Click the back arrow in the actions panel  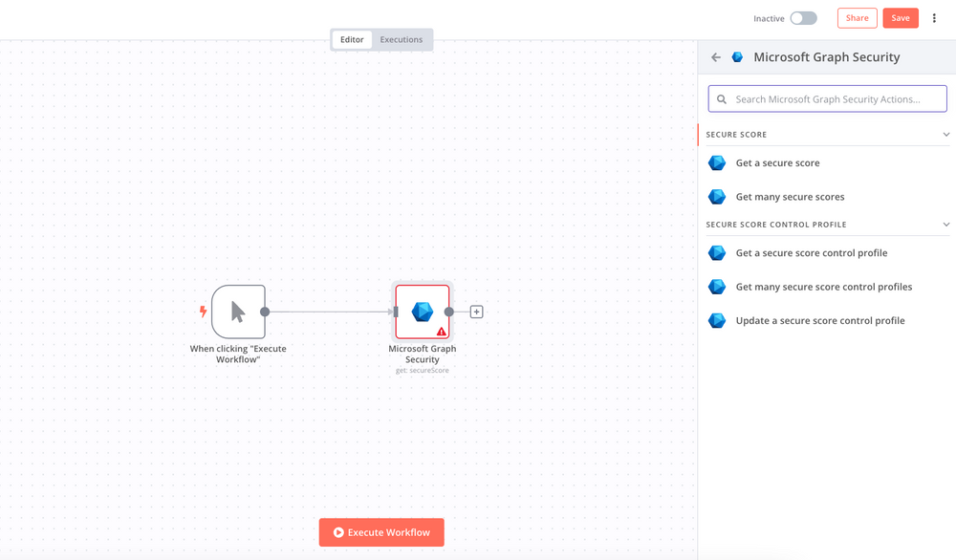pos(715,56)
